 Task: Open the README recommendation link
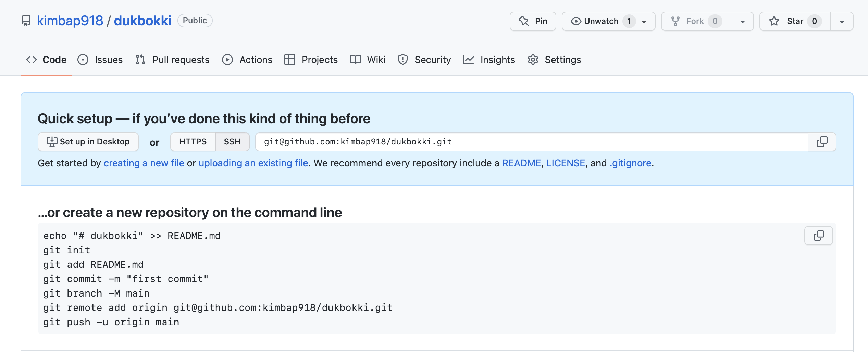pos(521,163)
